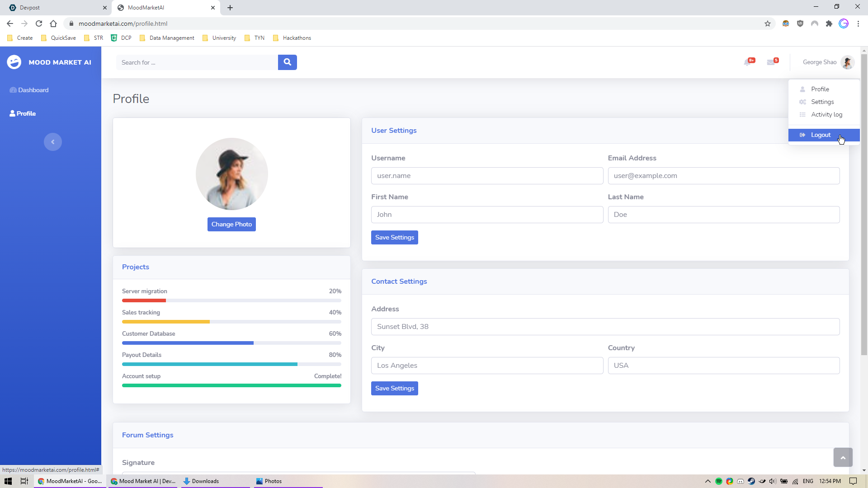This screenshot has height=488, width=868.
Task: Open Spotify from the system tray
Action: pos(719,481)
